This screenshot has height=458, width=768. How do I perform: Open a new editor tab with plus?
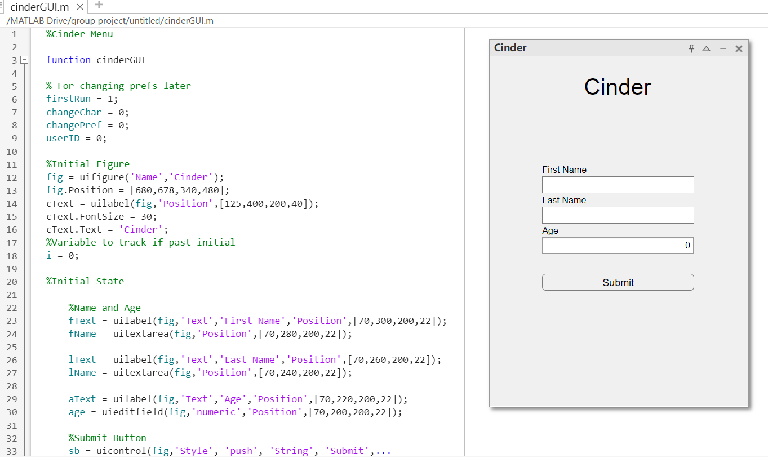(x=98, y=6)
